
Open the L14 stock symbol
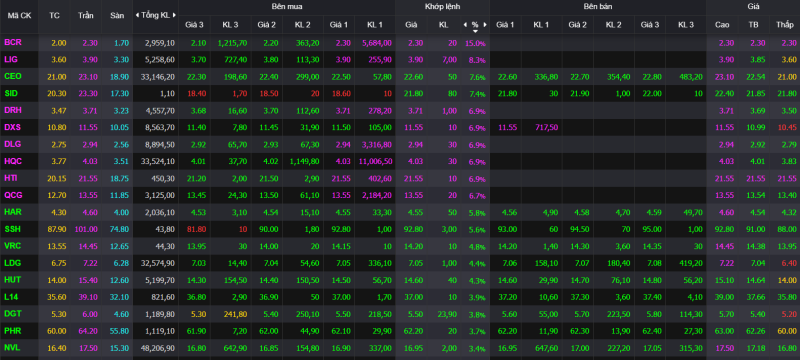(x=11, y=296)
